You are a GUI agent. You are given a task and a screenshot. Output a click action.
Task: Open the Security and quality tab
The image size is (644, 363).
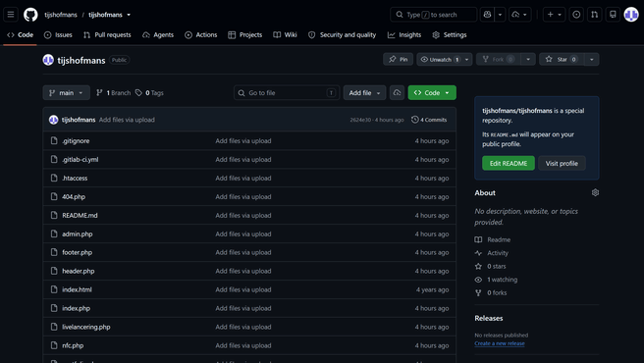coord(342,35)
